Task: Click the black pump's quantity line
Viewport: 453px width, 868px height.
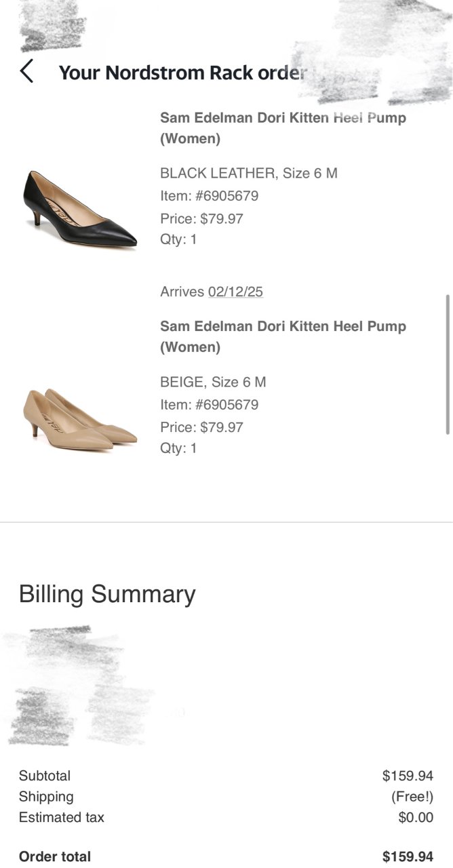Action: coord(178,239)
